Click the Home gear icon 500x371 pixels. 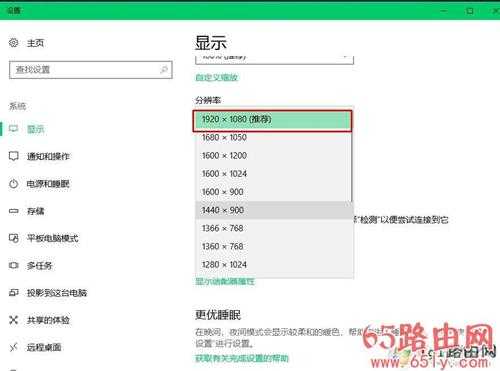(x=14, y=43)
